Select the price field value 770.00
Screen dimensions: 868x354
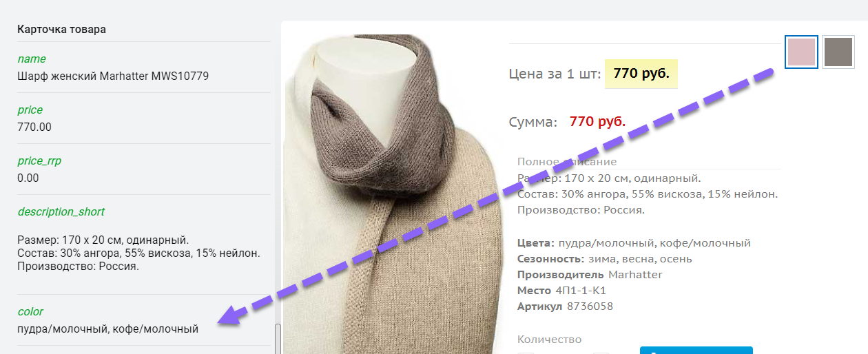34,127
